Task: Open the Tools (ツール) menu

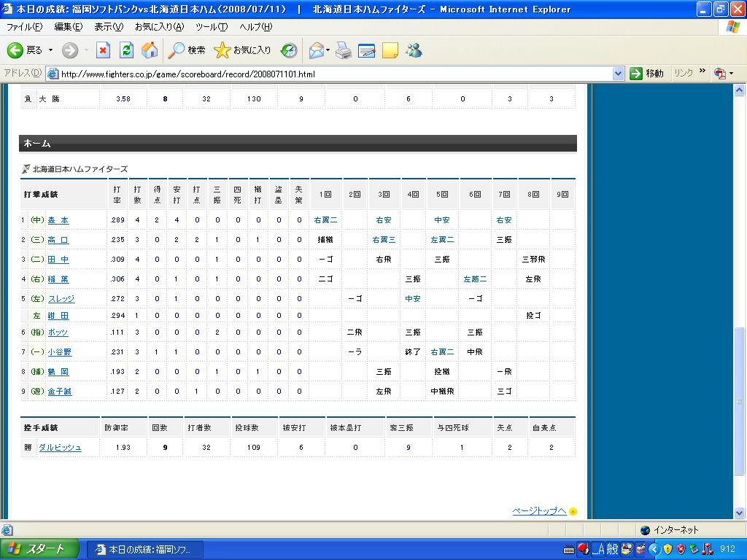Action: click(x=212, y=27)
